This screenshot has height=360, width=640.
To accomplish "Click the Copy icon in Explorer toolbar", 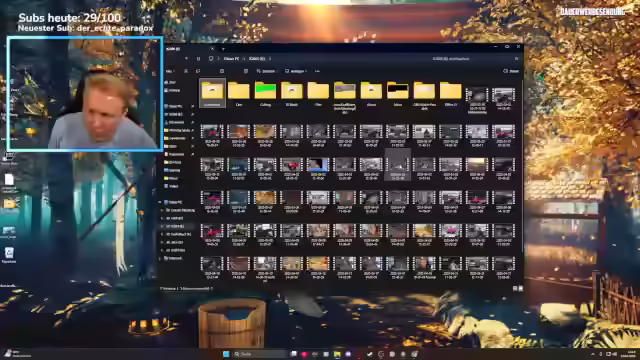I will tap(198, 71).
